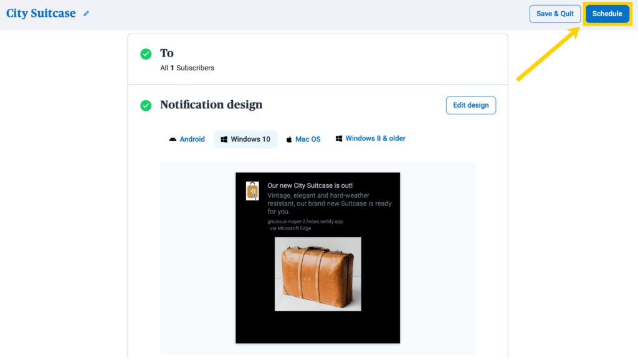This screenshot has height=364, width=638.
Task: Click the notification headline Our new City Suitcase is out
Action: [310, 185]
